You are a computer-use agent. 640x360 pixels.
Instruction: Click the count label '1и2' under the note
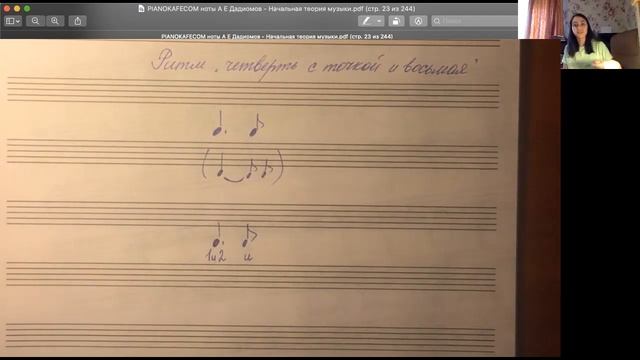[x=216, y=256]
